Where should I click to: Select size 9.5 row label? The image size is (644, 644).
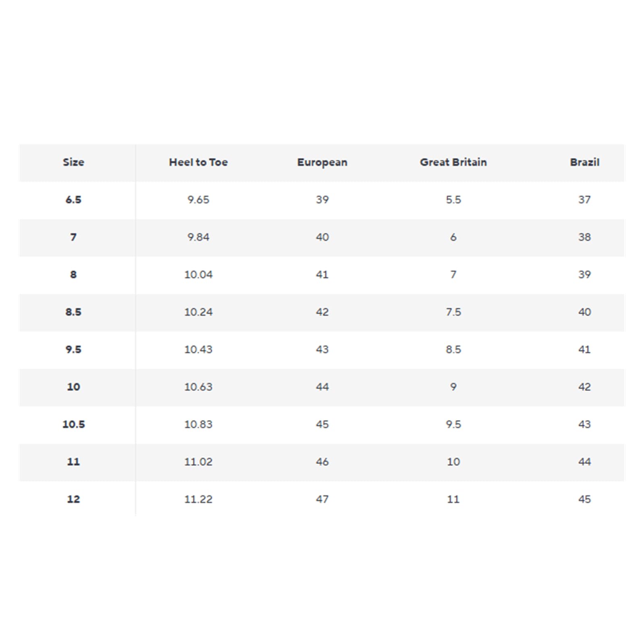73,349
